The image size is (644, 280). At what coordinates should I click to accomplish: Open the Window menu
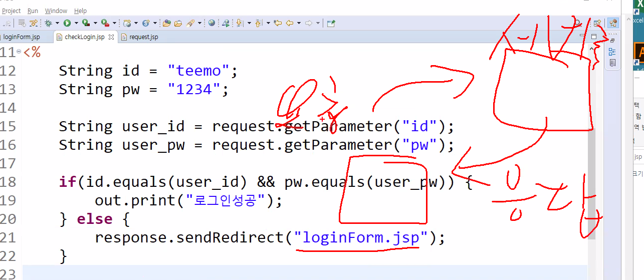pyautogui.click(x=56, y=11)
